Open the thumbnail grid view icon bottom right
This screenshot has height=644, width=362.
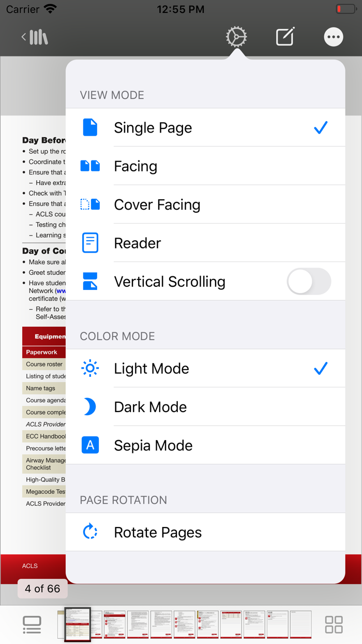334,624
